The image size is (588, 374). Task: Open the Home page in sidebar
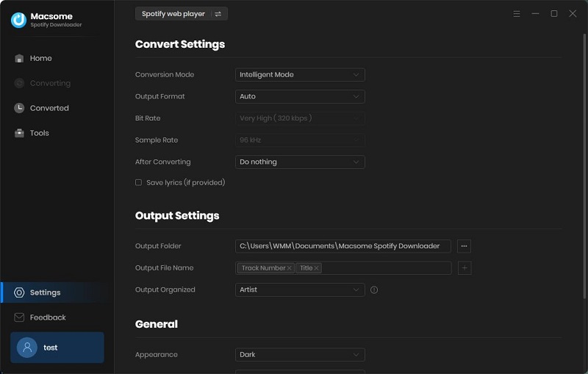pyautogui.click(x=40, y=59)
